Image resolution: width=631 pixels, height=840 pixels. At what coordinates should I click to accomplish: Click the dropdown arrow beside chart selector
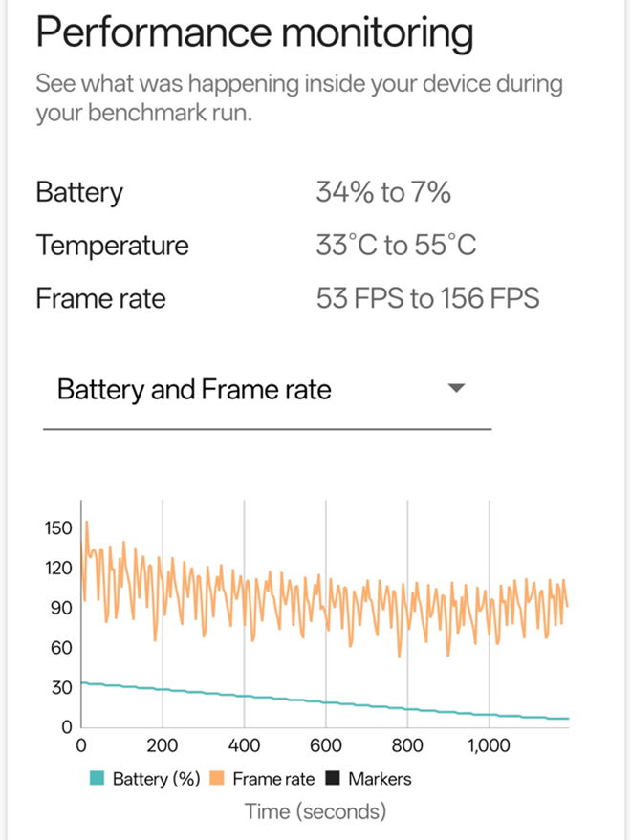pyautogui.click(x=456, y=389)
